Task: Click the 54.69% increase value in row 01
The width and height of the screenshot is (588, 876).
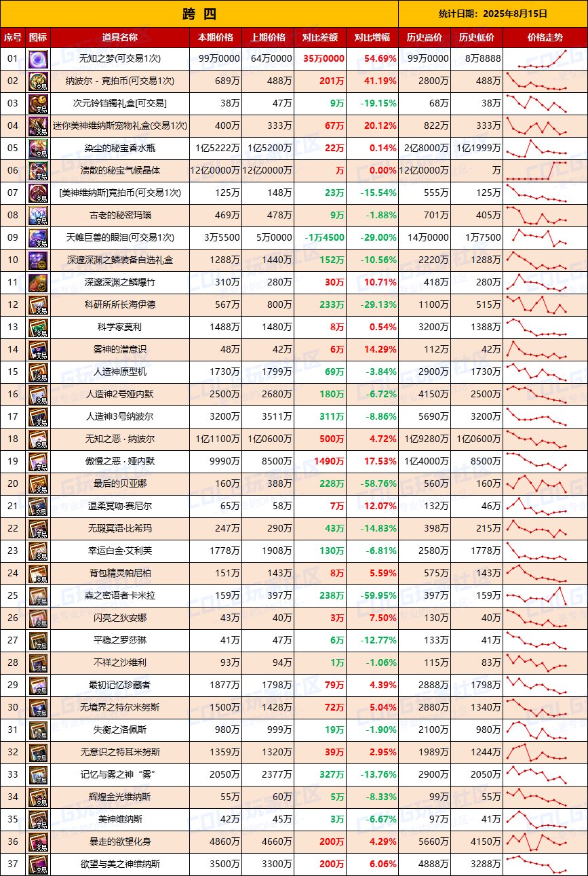Action: pyautogui.click(x=380, y=59)
